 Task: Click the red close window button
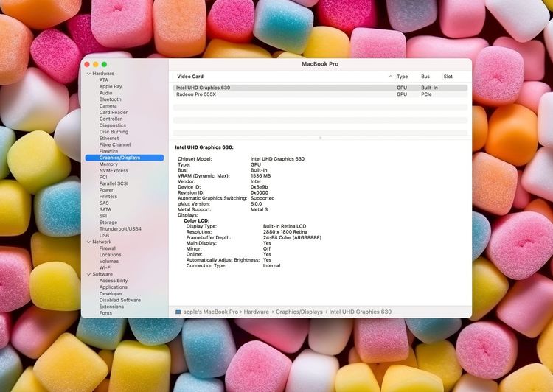tap(87, 65)
